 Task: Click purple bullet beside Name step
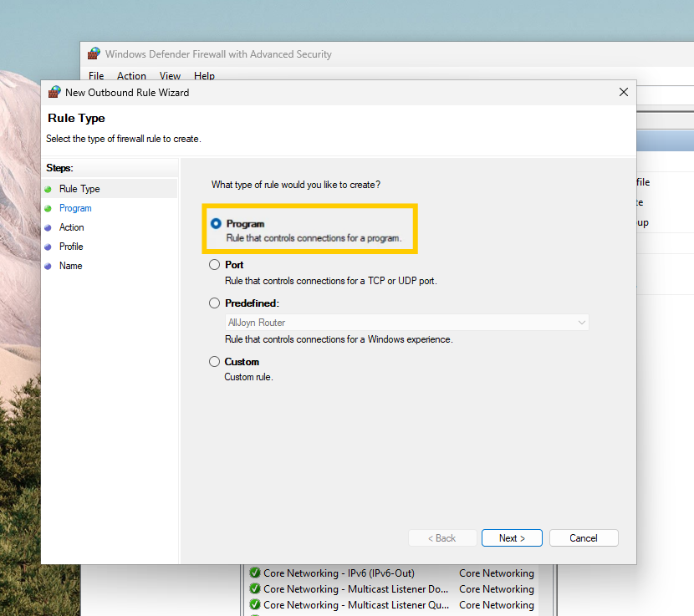coord(48,266)
